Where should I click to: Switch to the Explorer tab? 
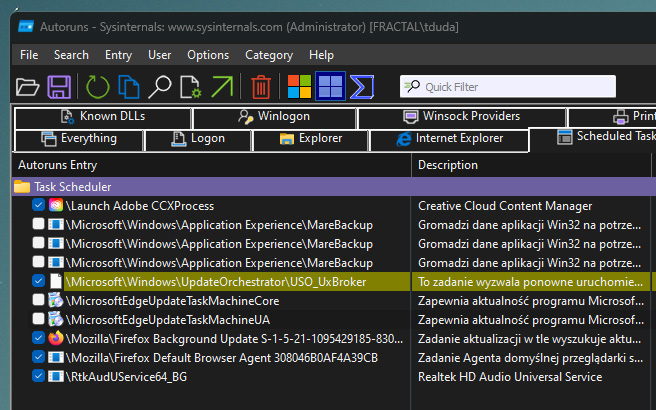tap(310, 139)
